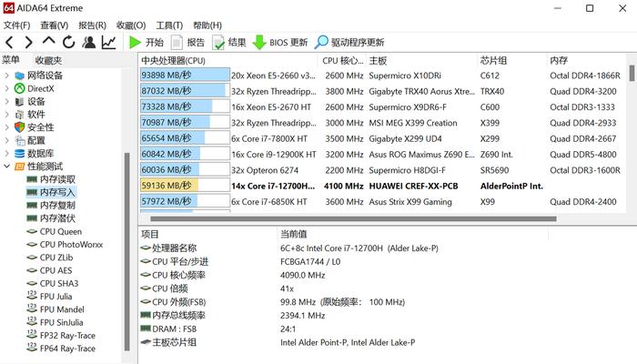Select the highlighted 59136 MB/秒 result bar
Viewport: 637px width, 364px height.
tap(185, 186)
